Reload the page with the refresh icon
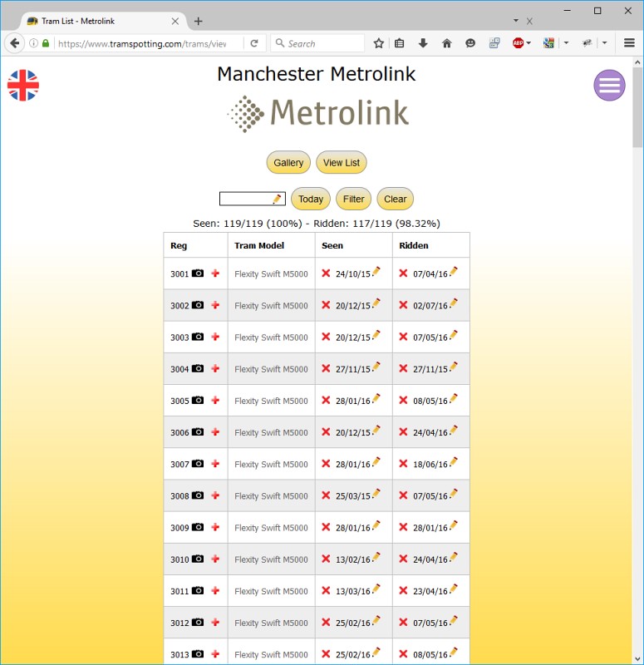 (254, 43)
